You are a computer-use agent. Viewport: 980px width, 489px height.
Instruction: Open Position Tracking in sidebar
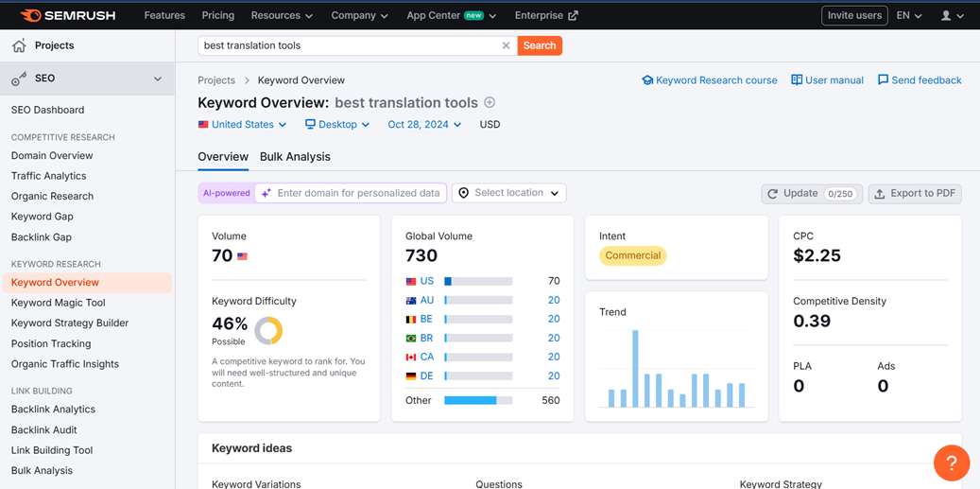tap(51, 344)
